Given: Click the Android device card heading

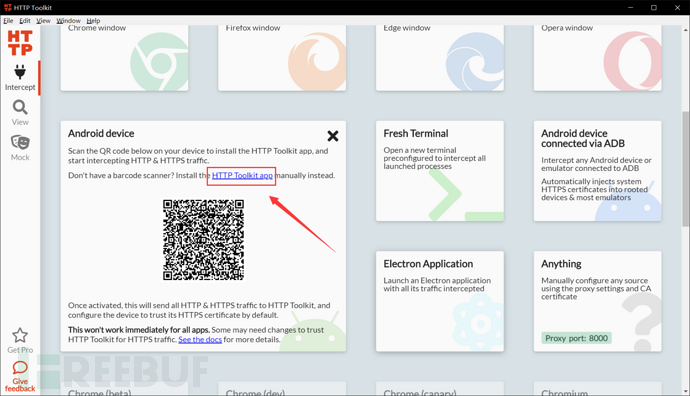Looking at the screenshot, I should [101, 133].
